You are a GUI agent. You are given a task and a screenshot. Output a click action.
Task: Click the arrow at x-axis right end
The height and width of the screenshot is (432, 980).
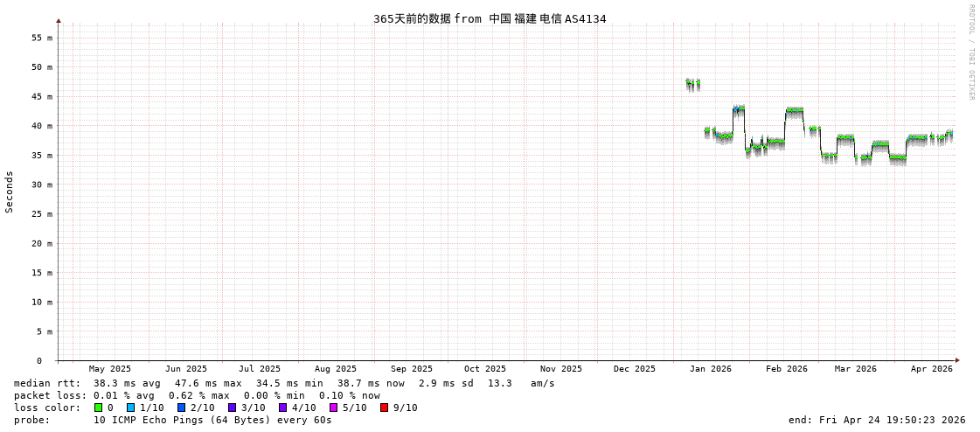[x=957, y=360]
